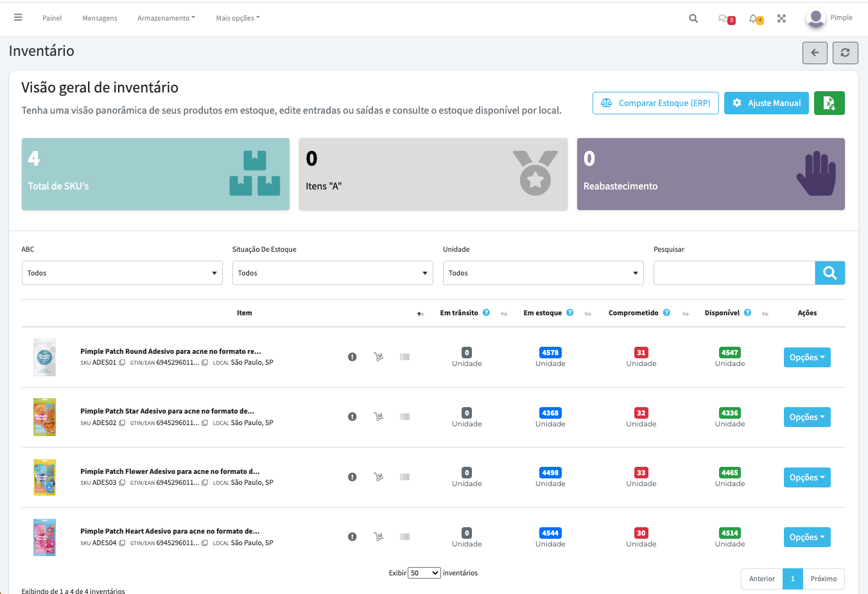Sort by Comprometido column arrows
The width and height of the screenshot is (868, 594).
686,314
